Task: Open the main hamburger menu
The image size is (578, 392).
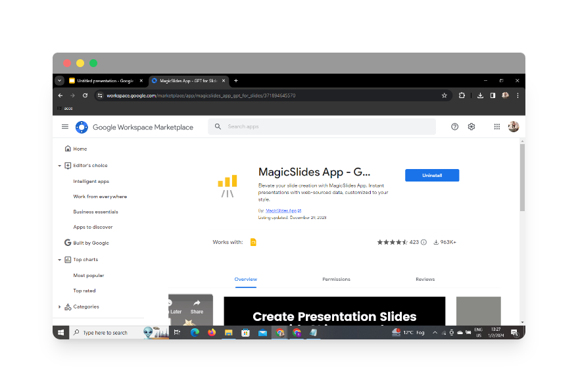Action: (x=65, y=127)
